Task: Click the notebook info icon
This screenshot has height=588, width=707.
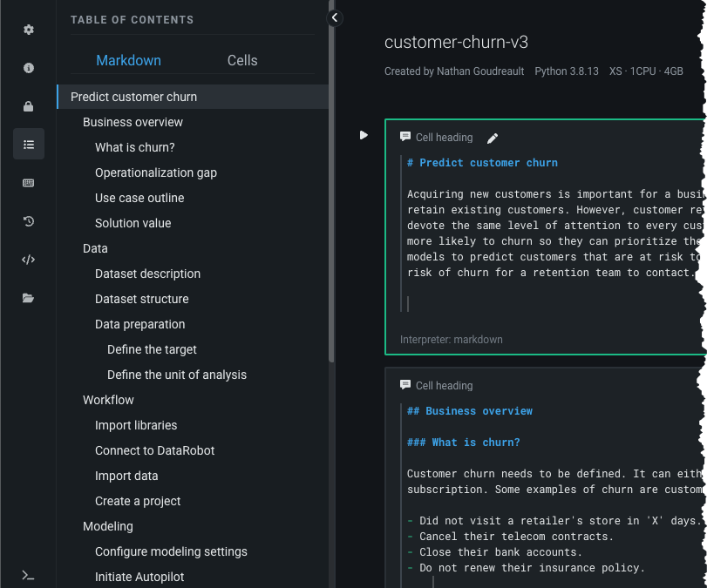Action: (29, 68)
